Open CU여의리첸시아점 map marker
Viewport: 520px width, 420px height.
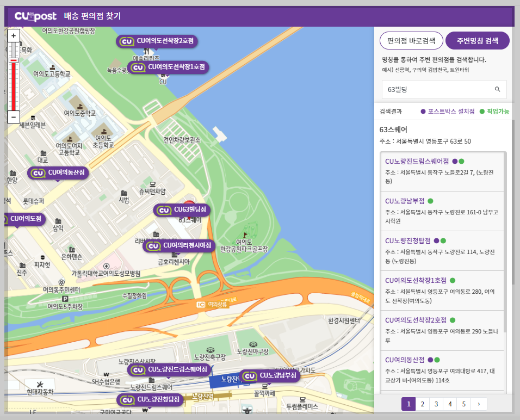[179, 246]
